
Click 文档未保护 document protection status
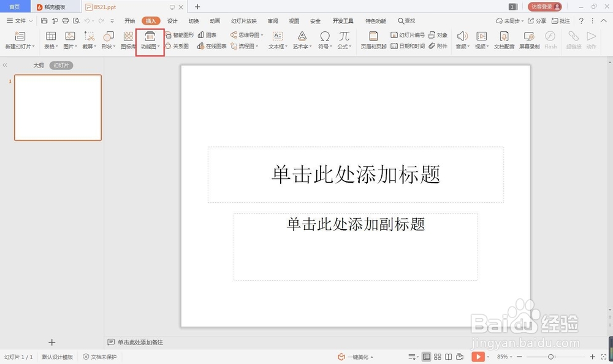click(x=100, y=357)
